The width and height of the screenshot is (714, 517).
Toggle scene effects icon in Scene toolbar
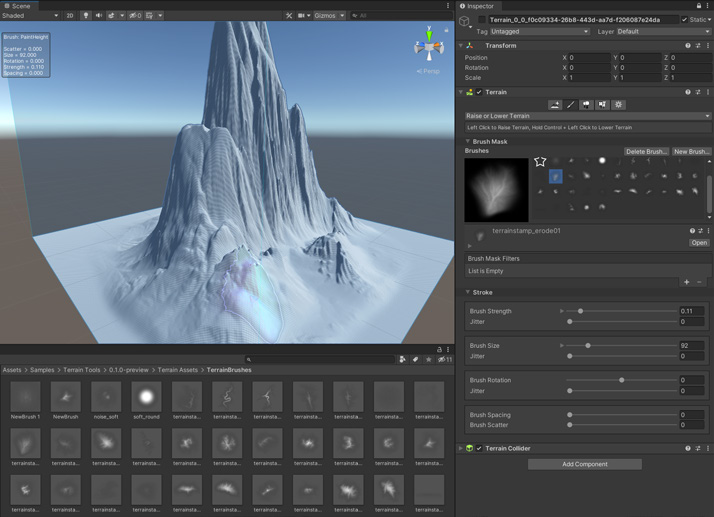point(111,15)
